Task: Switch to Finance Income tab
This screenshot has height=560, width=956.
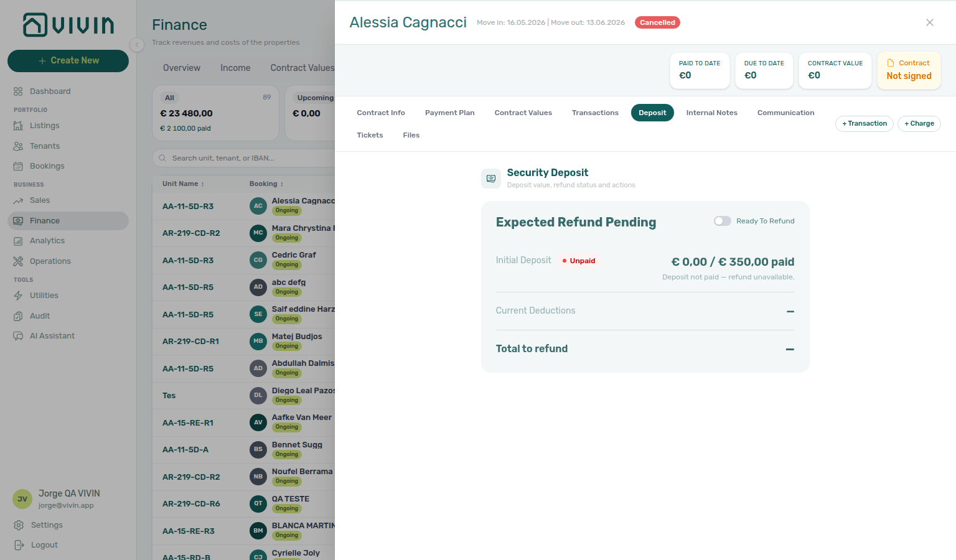Action: coord(235,68)
